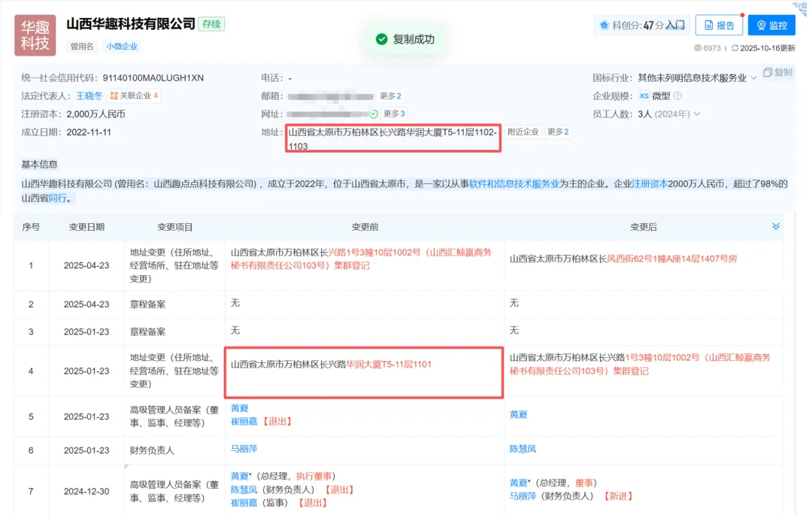Viewport: 812px width, 524px height.
Task: Show 更多2 emails
Action: [x=390, y=95]
